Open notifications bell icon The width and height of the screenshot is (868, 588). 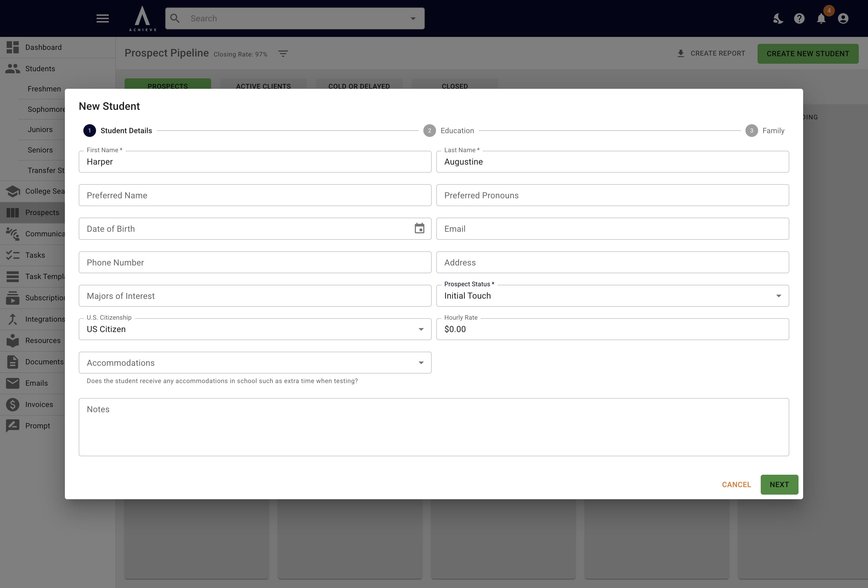click(821, 18)
